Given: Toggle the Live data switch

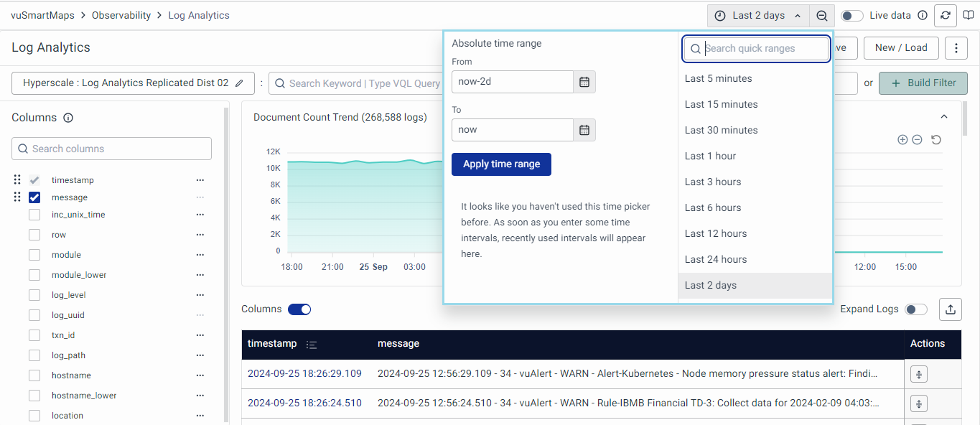Looking at the screenshot, I should (851, 15).
